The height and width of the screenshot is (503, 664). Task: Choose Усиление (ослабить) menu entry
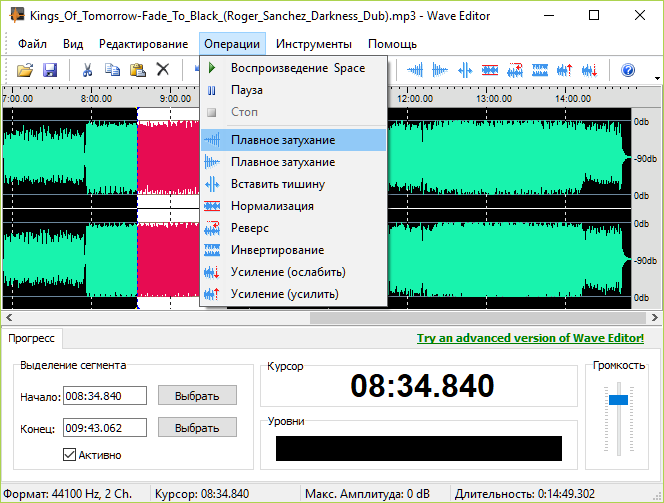293,272
